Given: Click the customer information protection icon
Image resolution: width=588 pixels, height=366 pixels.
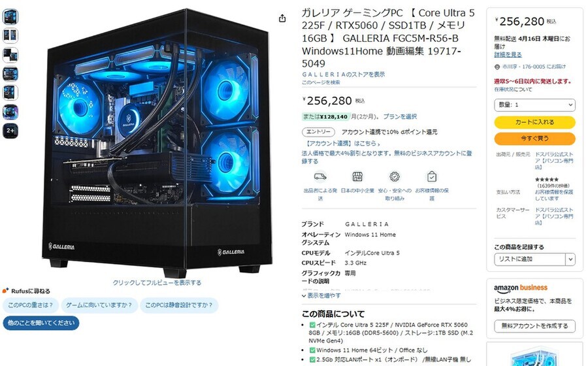Looking at the screenshot, I should tap(432, 176).
